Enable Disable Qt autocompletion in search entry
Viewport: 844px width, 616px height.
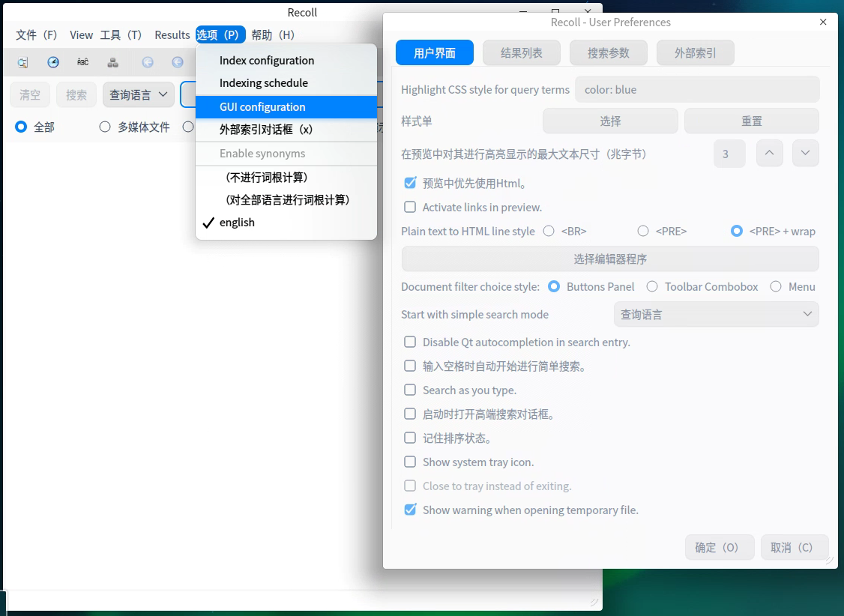[x=410, y=342]
